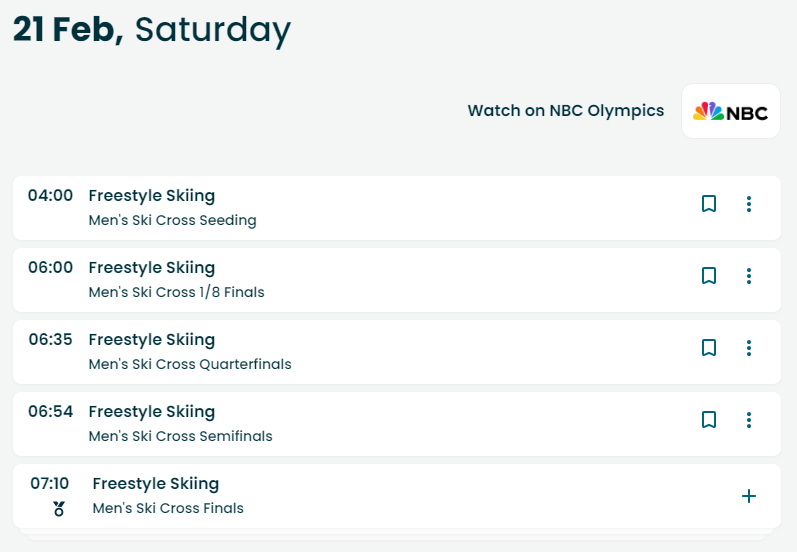The image size is (797, 552).
Task: Click the Men's Ski Cross Finals subtitle
Action: tap(168, 508)
